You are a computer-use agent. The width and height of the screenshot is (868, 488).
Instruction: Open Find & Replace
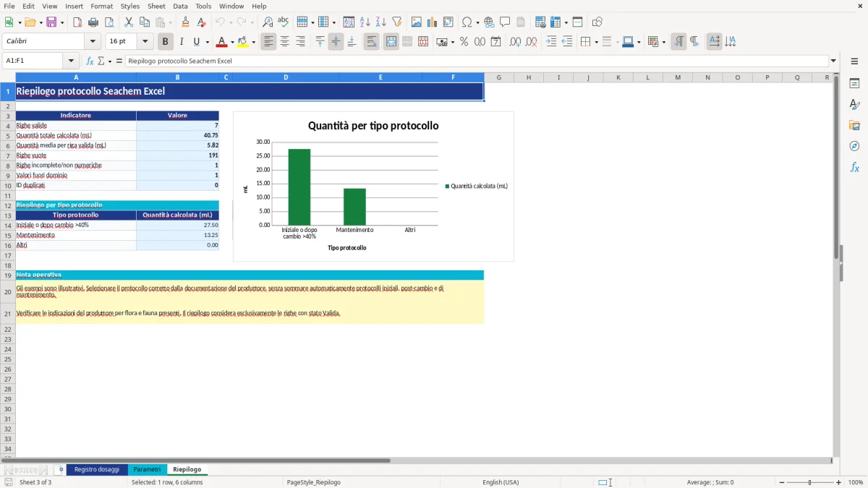(x=268, y=22)
